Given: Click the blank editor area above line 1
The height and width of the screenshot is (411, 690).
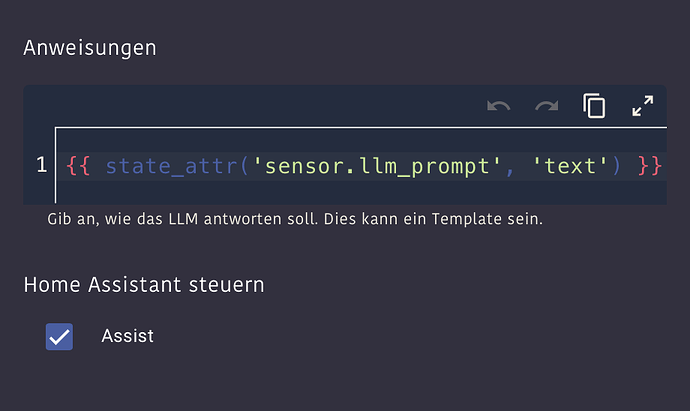Looking at the screenshot, I should click(x=300, y=138).
